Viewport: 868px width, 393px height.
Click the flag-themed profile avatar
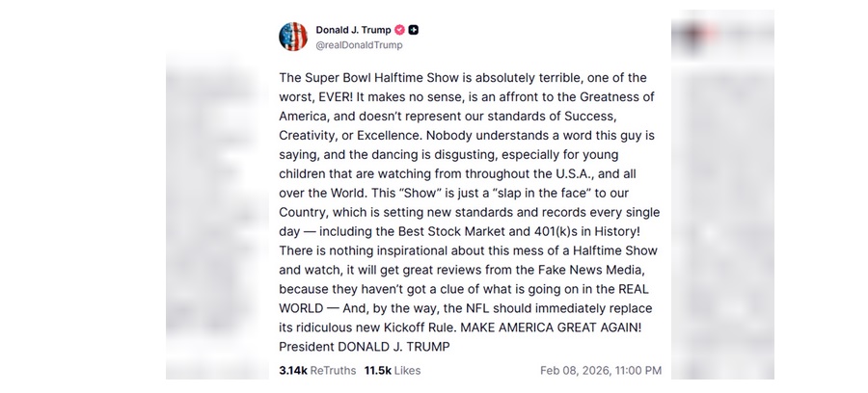[x=293, y=37]
